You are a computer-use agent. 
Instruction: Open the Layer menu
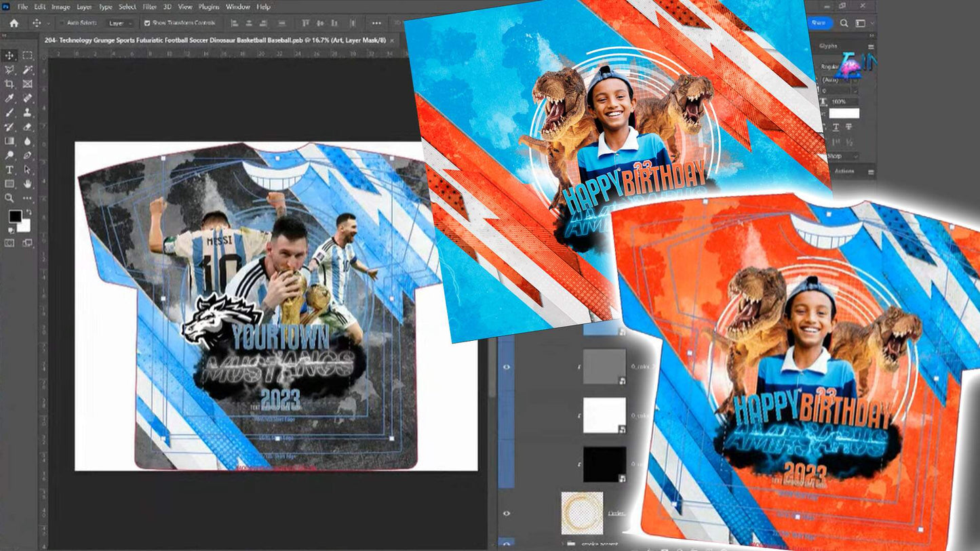click(84, 7)
